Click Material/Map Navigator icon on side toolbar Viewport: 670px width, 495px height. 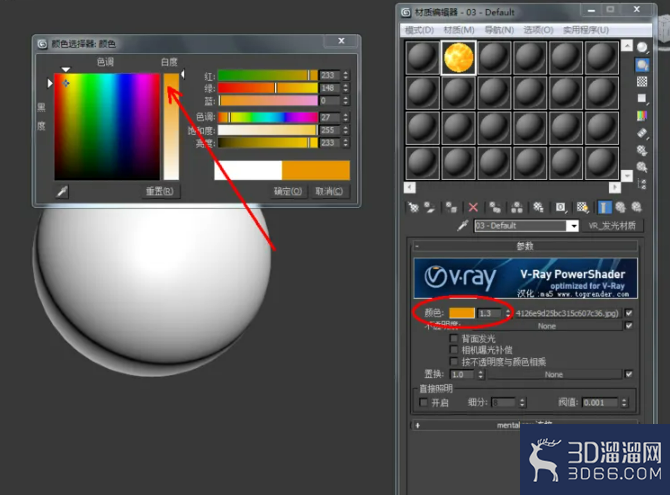[642, 184]
